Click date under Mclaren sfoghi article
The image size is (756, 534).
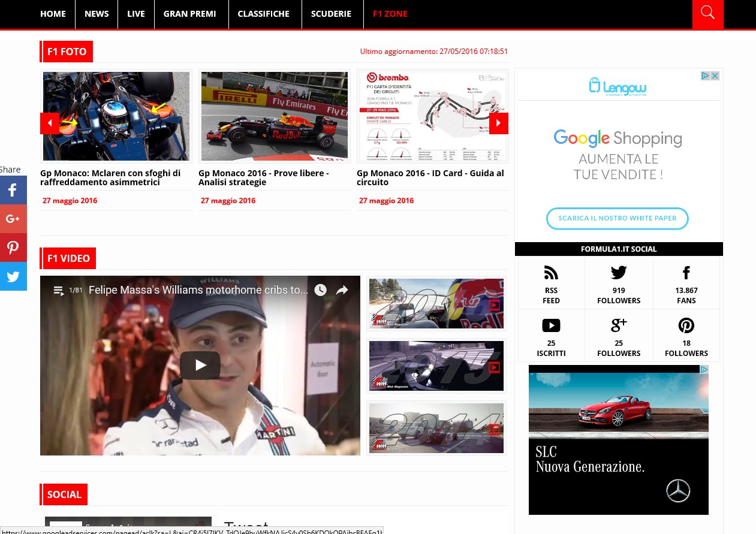click(70, 201)
